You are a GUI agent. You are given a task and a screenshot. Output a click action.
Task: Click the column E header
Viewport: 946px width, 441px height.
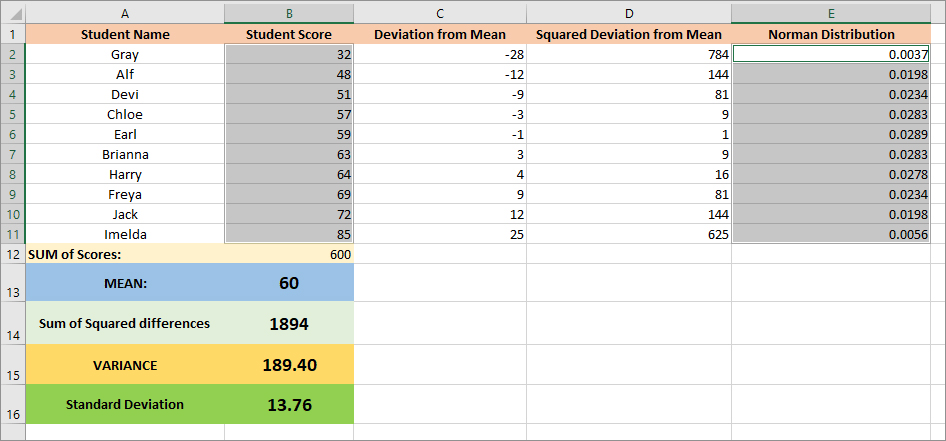tap(831, 13)
